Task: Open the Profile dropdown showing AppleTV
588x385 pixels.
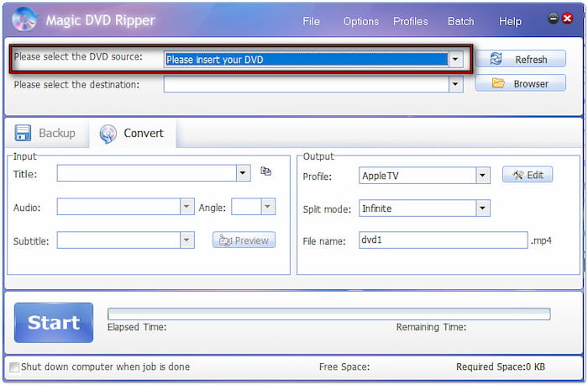Action: 483,175
